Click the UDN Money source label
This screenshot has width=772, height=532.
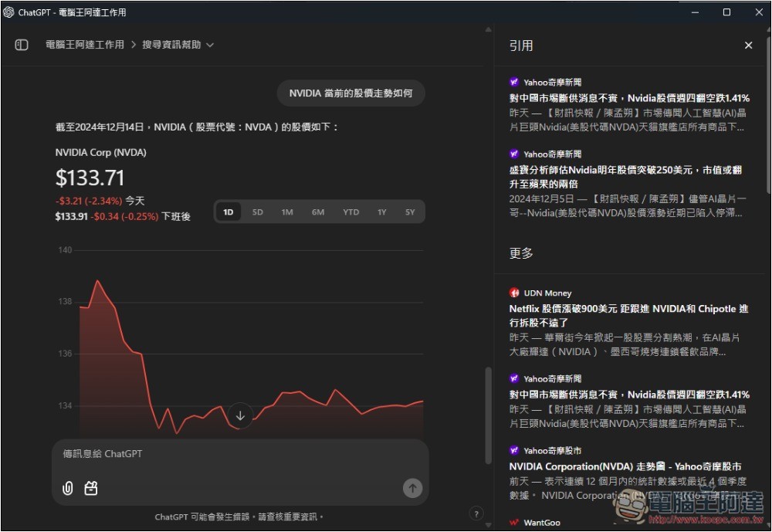pyautogui.click(x=547, y=293)
